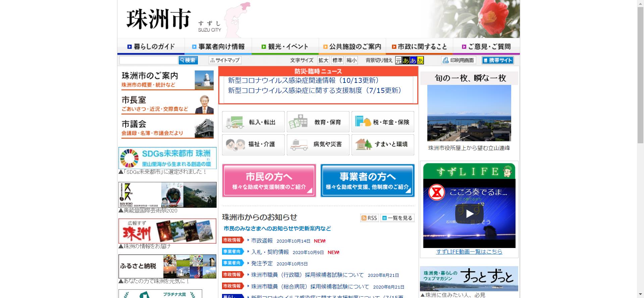Image resolution: width=644 pixels, height=298 pixels.
Task: Open the 市政週報 news link
Action: [x=262, y=241]
